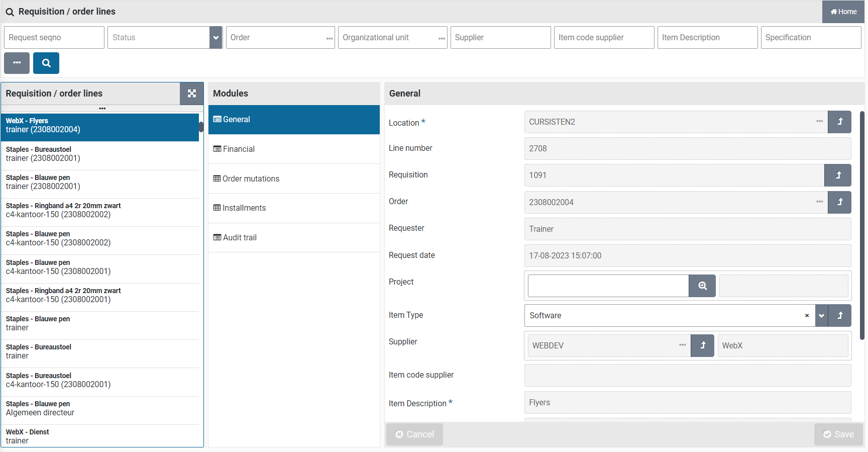Viewport: 868px width, 452px height.
Task: Click the Project lookup search icon
Action: [702, 286]
